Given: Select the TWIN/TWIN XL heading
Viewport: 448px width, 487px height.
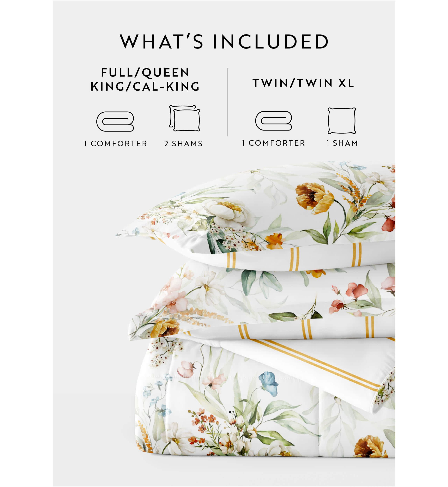Looking at the screenshot, I should 303,83.
